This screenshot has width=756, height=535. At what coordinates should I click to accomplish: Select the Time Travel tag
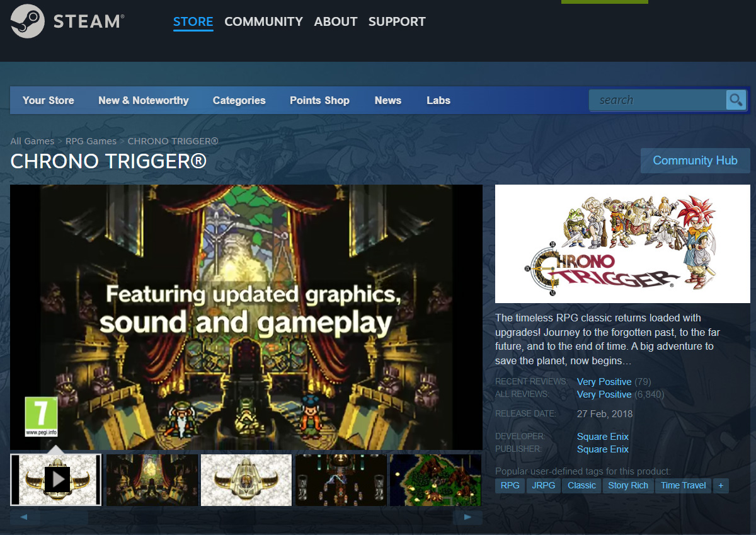click(684, 485)
